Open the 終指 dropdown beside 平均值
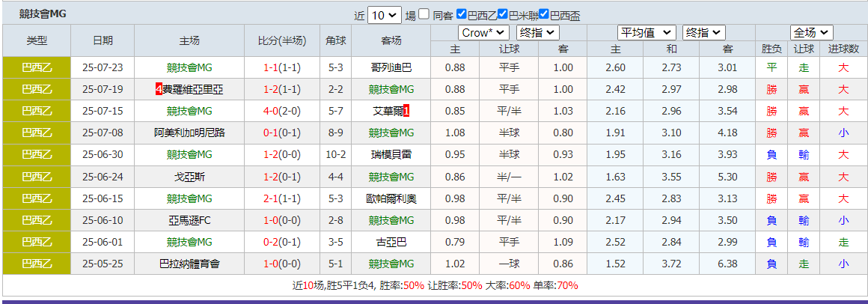The image size is (868, 304). [x=703, y=33]
